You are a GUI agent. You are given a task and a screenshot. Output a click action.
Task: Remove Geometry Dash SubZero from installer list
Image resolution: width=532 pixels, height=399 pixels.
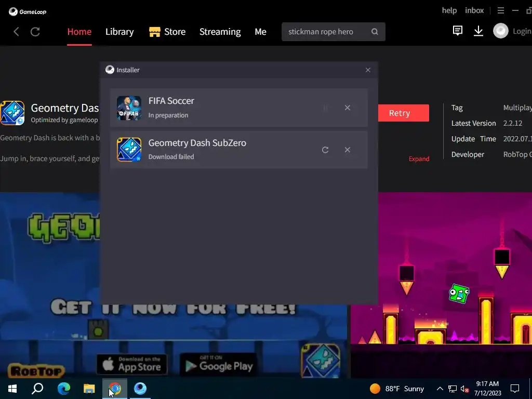coord(348,150)
